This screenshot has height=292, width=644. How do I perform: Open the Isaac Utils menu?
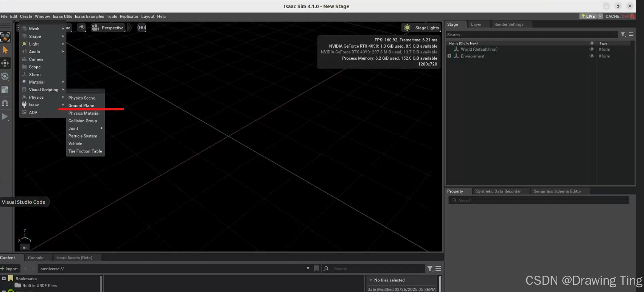click(x=62, y=16)
